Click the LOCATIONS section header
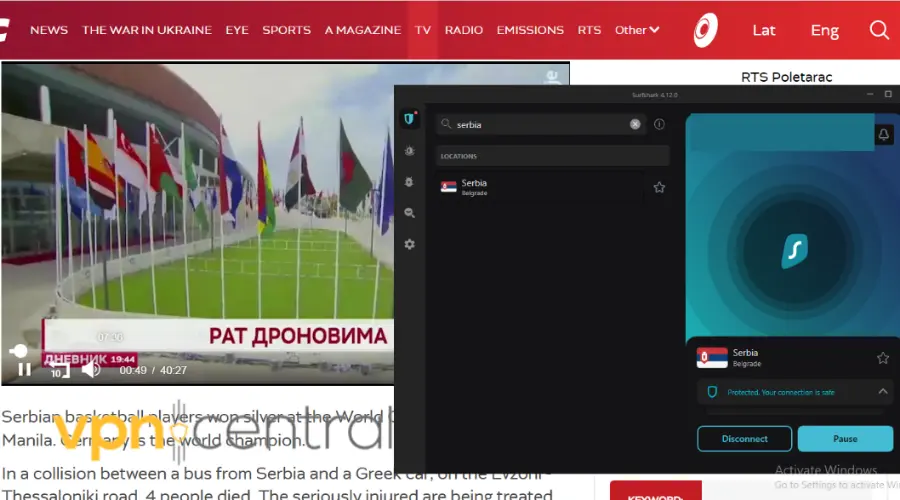Viewport: 900px width, 500px height. pos(552,156)
